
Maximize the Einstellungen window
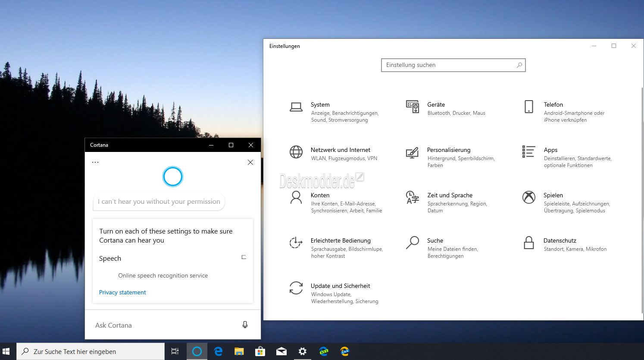[x=614, y=46]
